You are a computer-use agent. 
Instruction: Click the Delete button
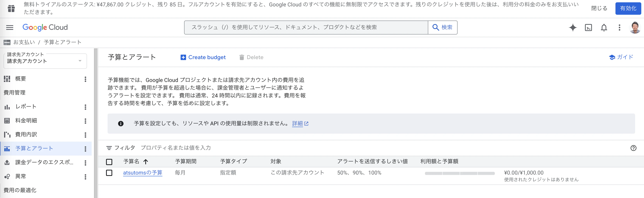251,57
